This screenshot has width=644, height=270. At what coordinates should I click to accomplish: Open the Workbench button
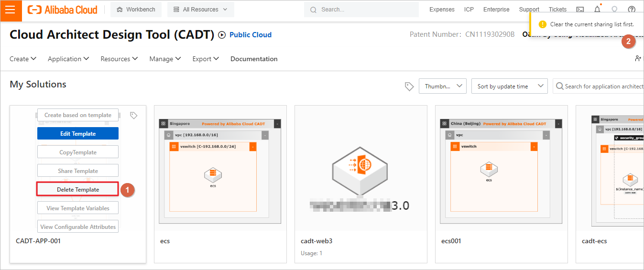pyautogui.click(x=136, y=10)
